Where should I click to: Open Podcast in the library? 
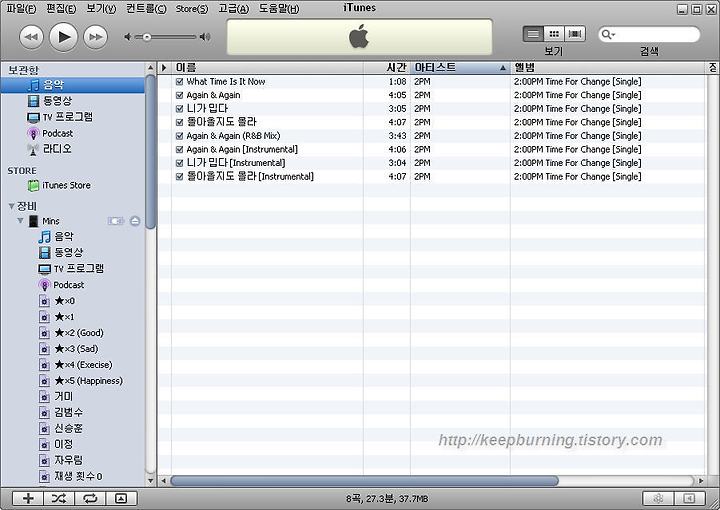click(50, 133)
